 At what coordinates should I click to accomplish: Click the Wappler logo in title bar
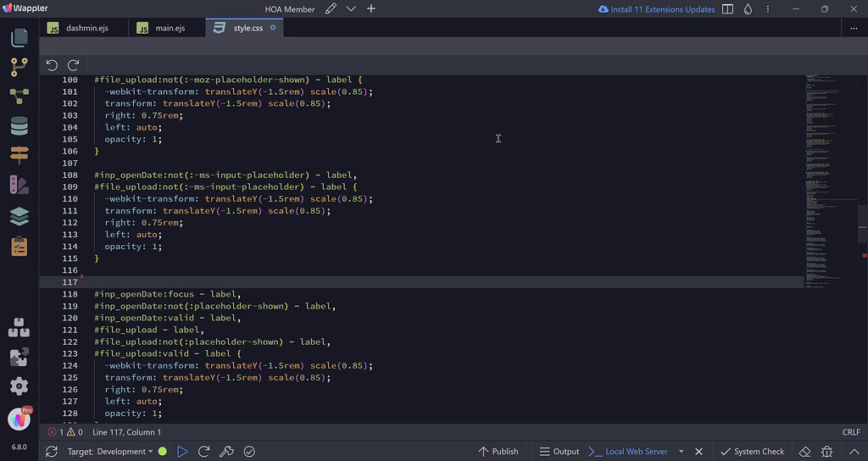25,8
